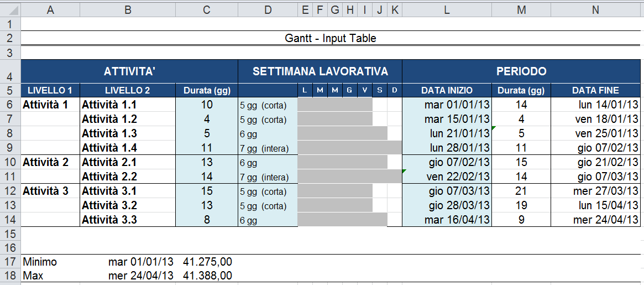Select column header D
Viewport: 644px width, 285px height.
(x=268, y=9)
